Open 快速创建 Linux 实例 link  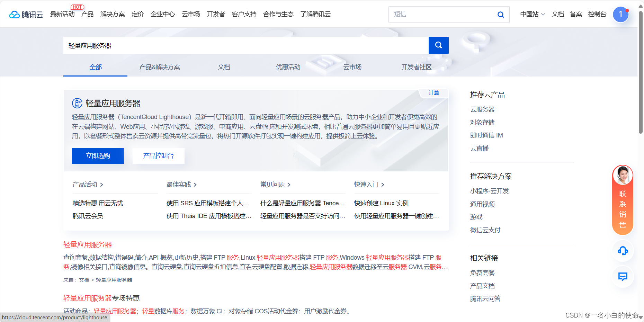[x=381, y=203]
